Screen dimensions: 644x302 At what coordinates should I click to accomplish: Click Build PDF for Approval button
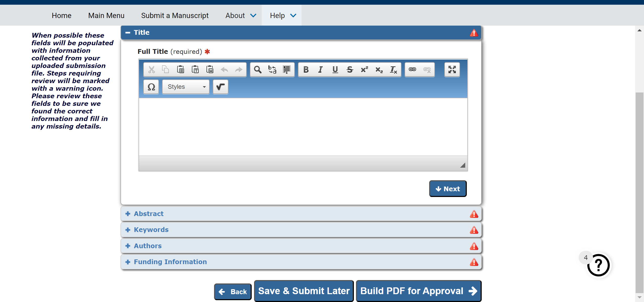pyautogui.click(x=418, y=291)
